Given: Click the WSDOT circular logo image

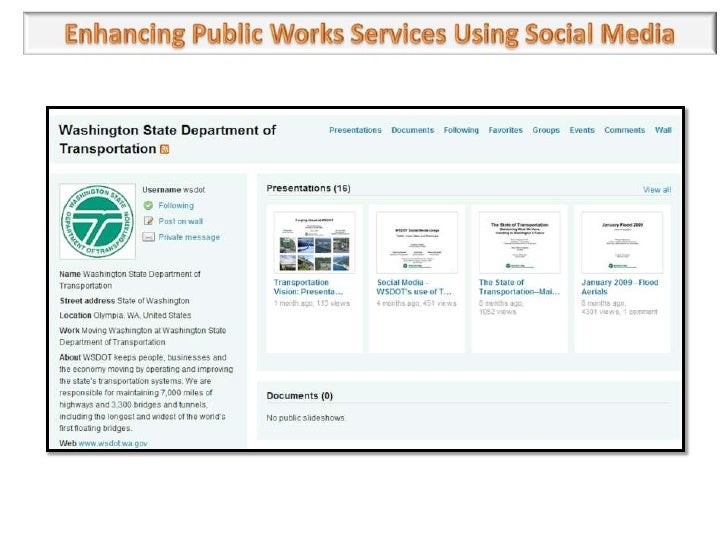Looking at the screenshot, I should pos(98,221).
